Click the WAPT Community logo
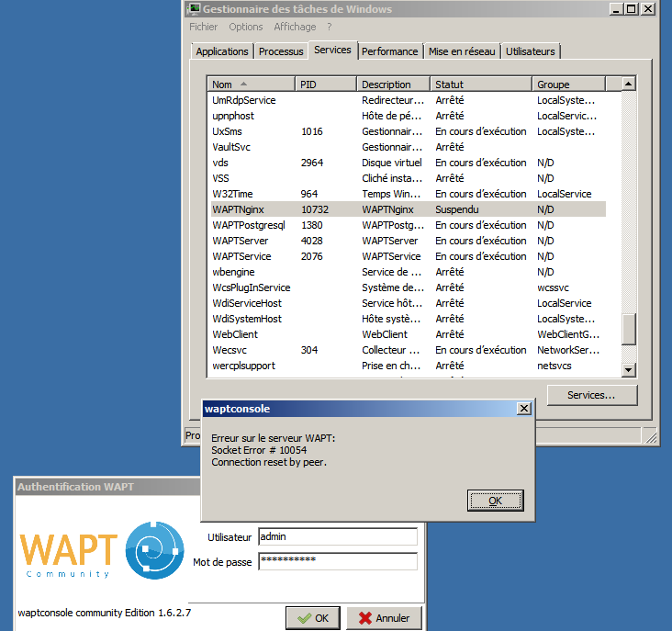 pyautogui.click(x=102, y=551)
